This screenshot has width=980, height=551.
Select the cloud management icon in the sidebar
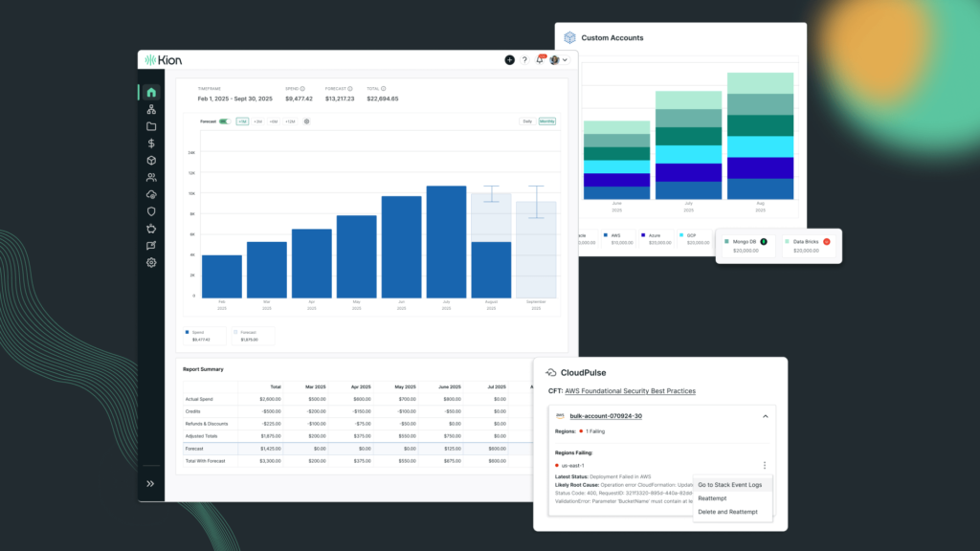click(150, 195)
